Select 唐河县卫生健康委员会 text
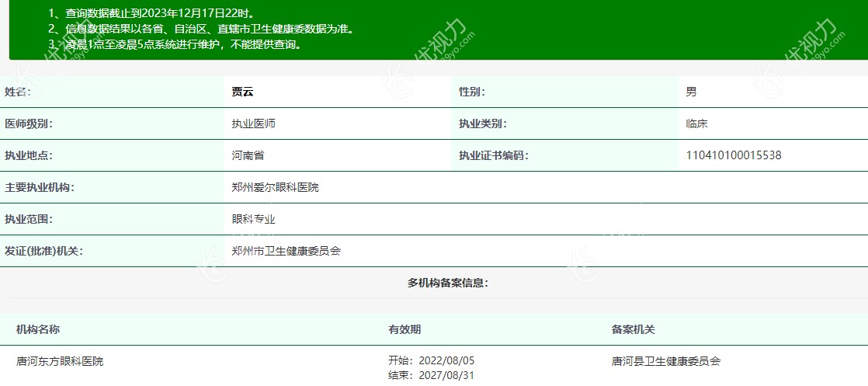The image size is (868, 386). [666, 362]
